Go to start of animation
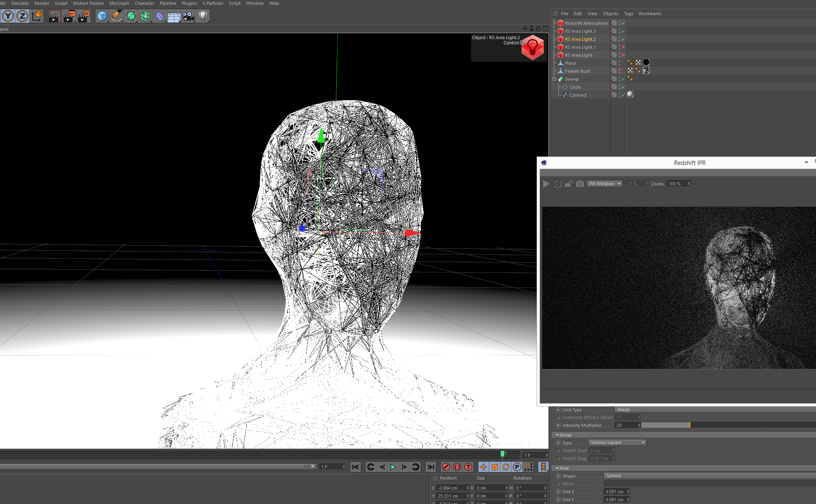Screen dimensions: 816x504 tap(356, 467)
